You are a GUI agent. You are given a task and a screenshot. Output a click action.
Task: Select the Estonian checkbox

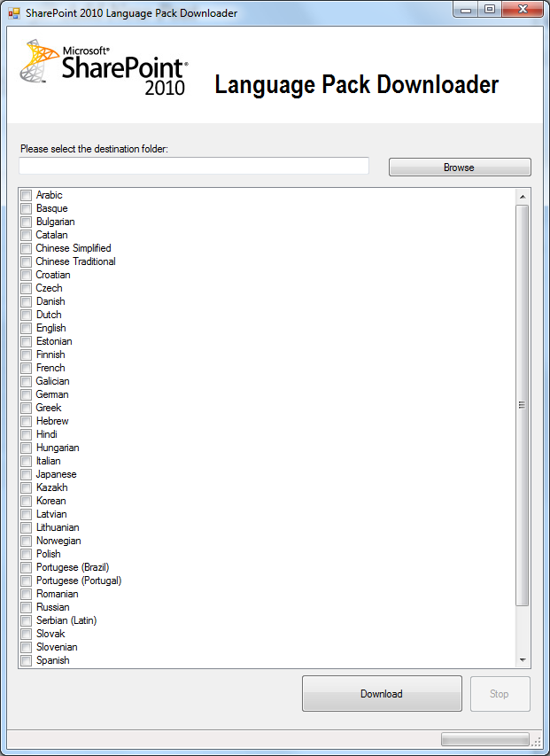pos(27,341)
